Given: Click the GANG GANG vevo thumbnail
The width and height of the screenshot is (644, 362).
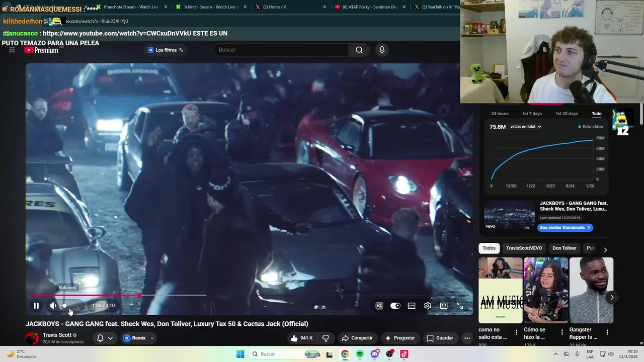Looking at the screenshot, I should point(509,215).
